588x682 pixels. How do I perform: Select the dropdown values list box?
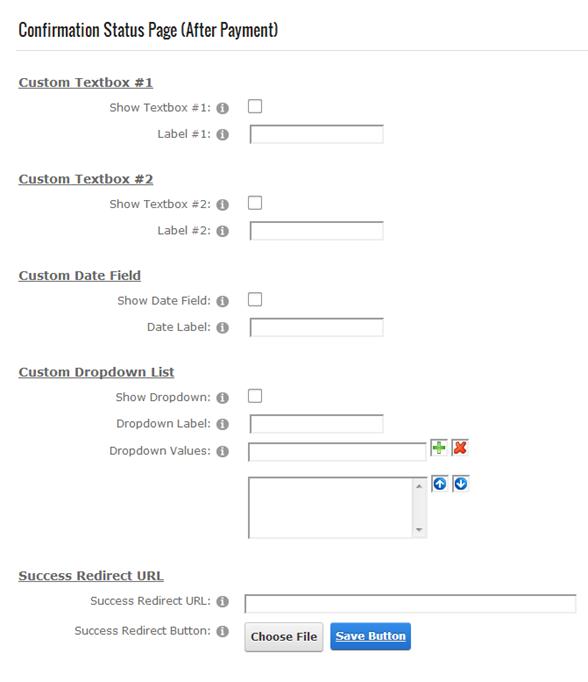(337, 508)
